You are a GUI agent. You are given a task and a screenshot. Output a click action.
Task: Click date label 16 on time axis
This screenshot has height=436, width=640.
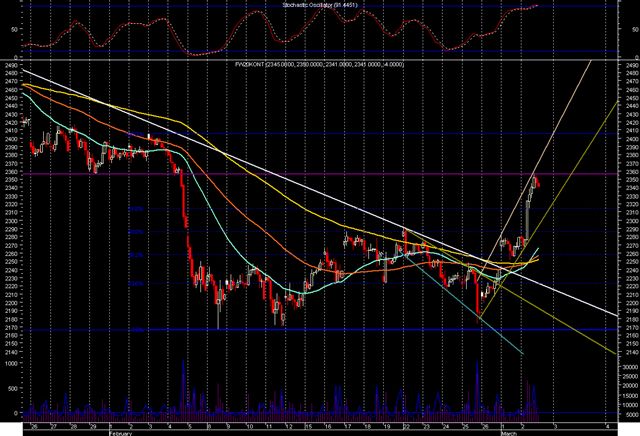tap(328, 427)
